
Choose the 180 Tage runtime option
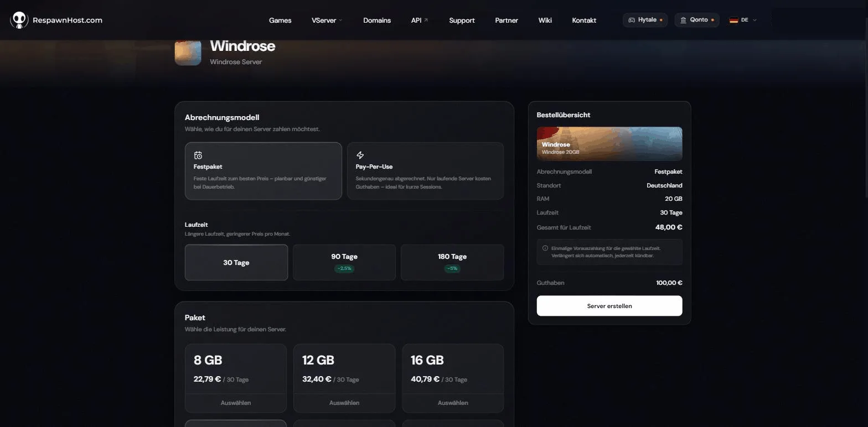coord(452,263)
